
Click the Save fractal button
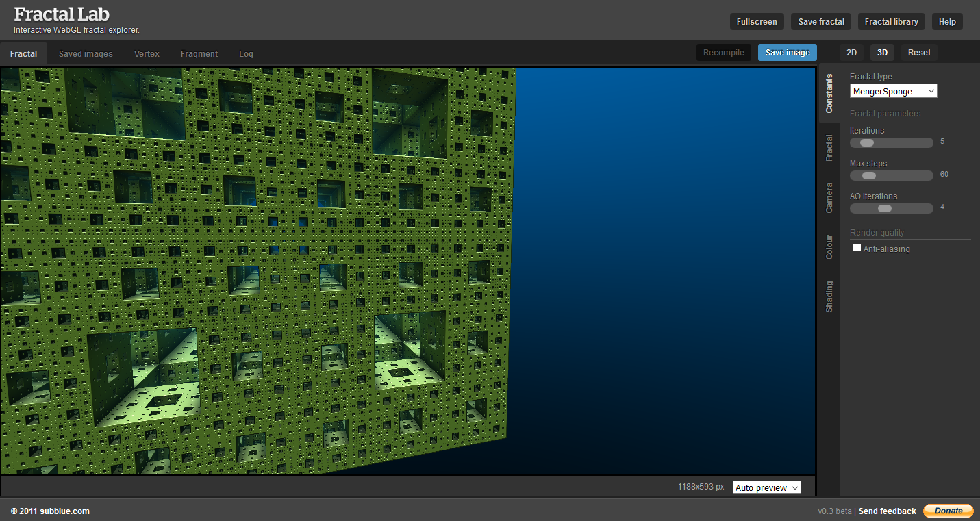(x=821, y=22)
